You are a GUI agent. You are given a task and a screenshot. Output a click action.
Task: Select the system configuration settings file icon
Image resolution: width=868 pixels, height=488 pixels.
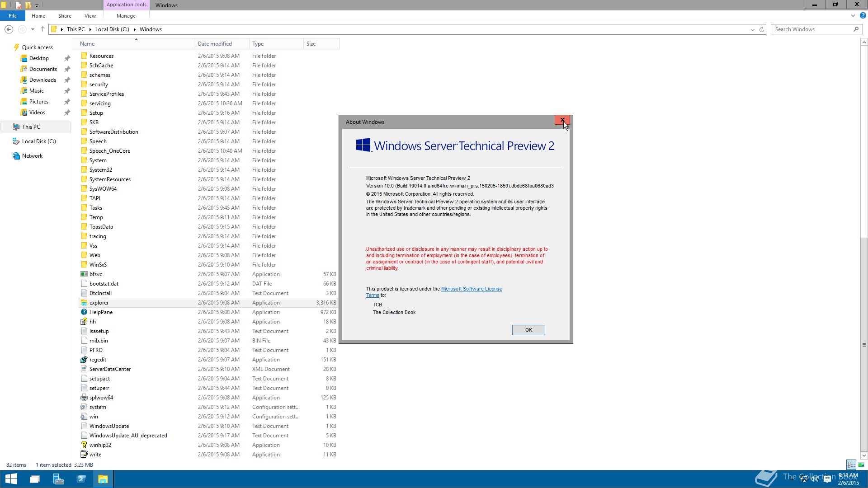pos(84,407)
